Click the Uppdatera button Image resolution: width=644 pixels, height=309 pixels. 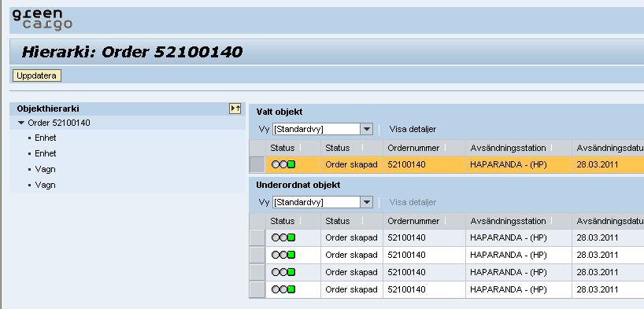36,76
